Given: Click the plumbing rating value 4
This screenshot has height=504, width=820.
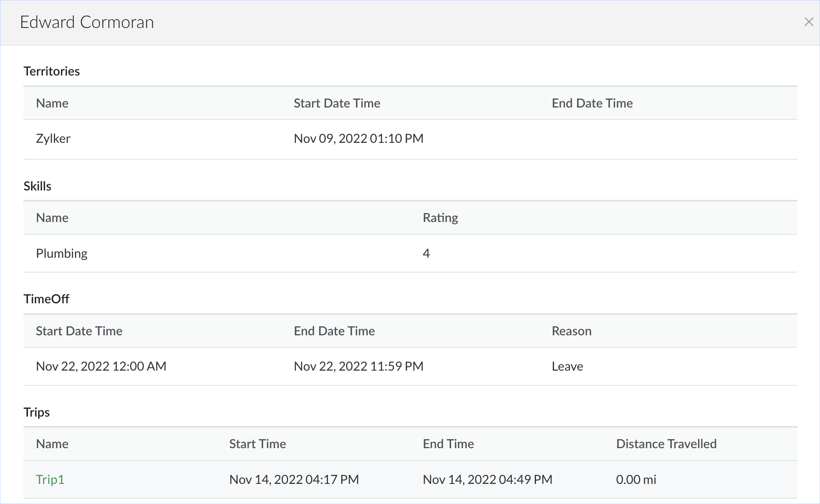Looking at the screenshot, I should 426,254.
